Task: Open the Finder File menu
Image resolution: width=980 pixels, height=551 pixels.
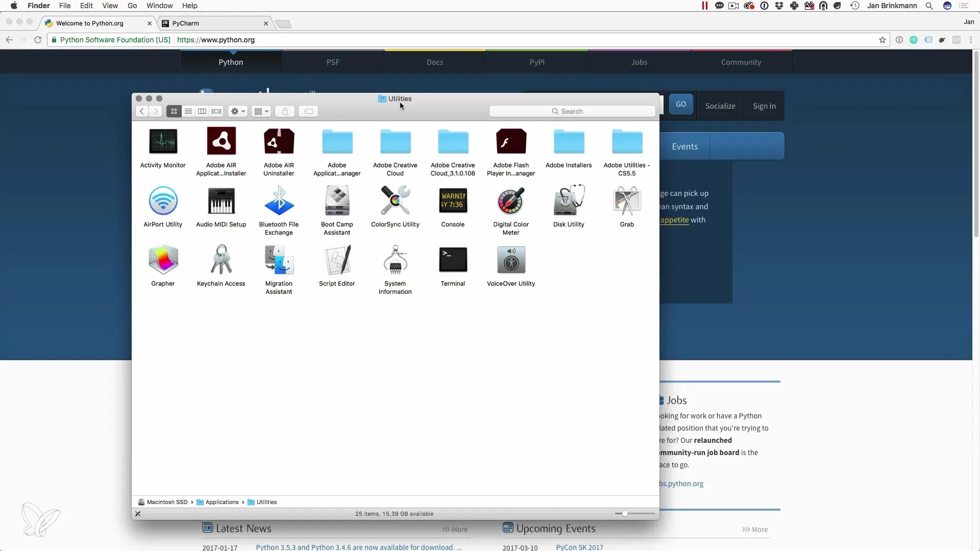Action: [x=65, y=6]
